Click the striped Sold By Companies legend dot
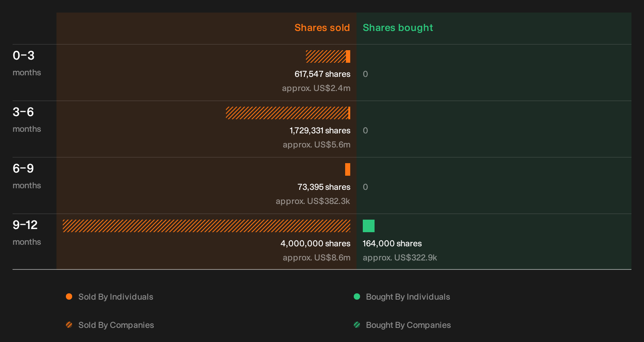This screenshot has height=342, width=644. pyautogui.click(x=69, y=325)
